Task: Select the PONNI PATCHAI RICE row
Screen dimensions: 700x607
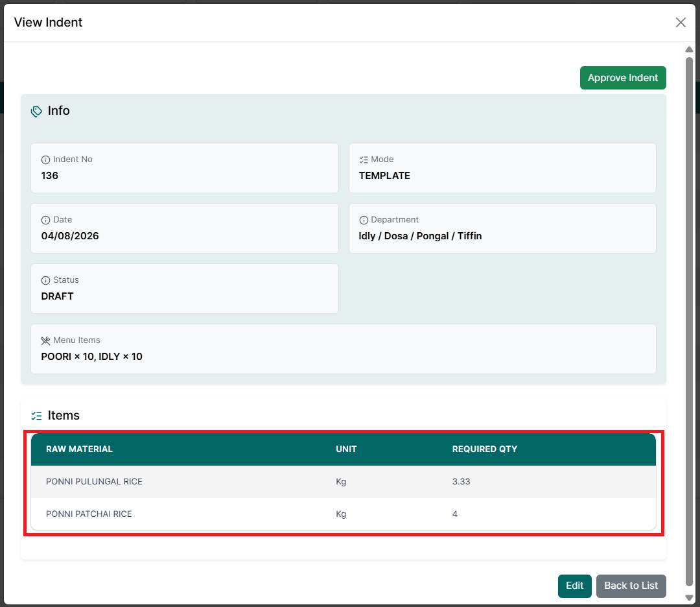Action: point(344,514)
